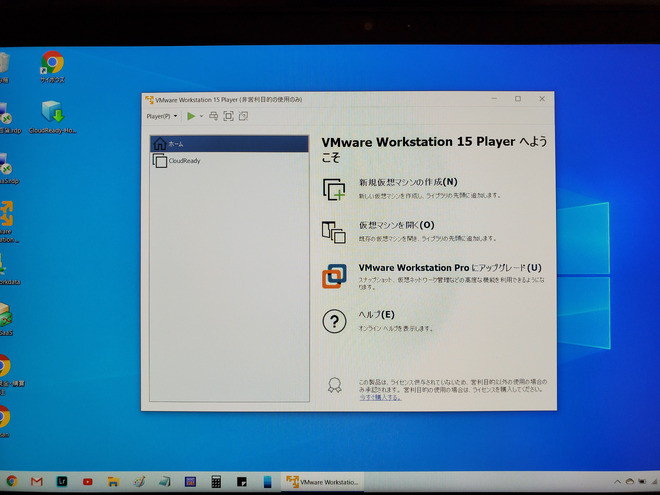The image size is (660, 495).
Task: Click the Unity mode toolbar icon
Action: (243, 116)
